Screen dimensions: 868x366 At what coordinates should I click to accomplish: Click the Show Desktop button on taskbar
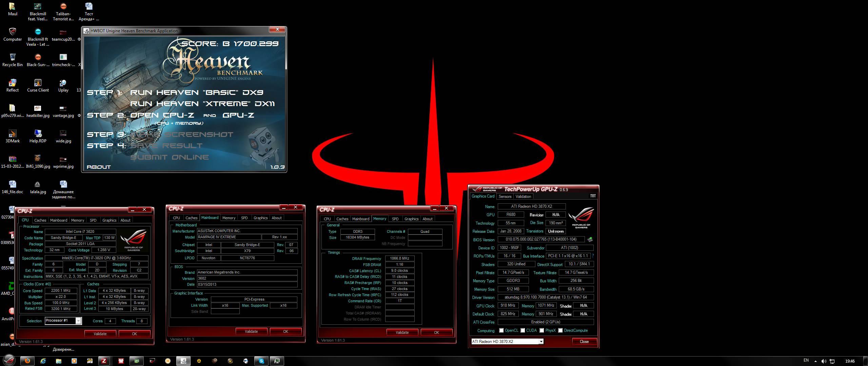coord(865,361)
